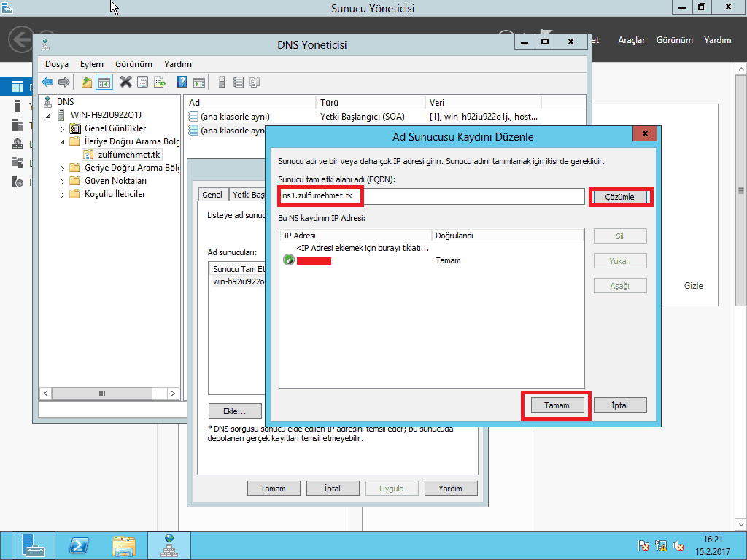Open Server Manager's Görünüm menu

674,40
